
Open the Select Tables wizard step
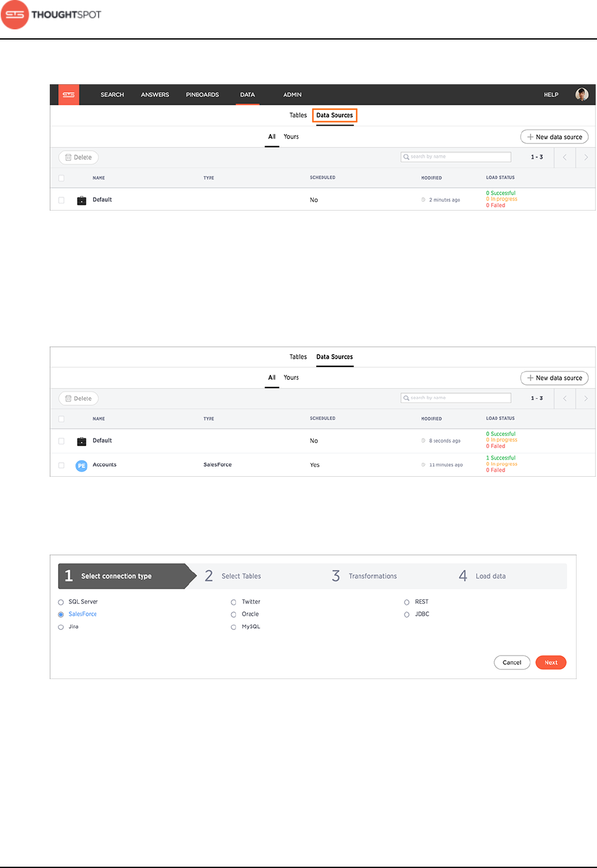[241, 576]
